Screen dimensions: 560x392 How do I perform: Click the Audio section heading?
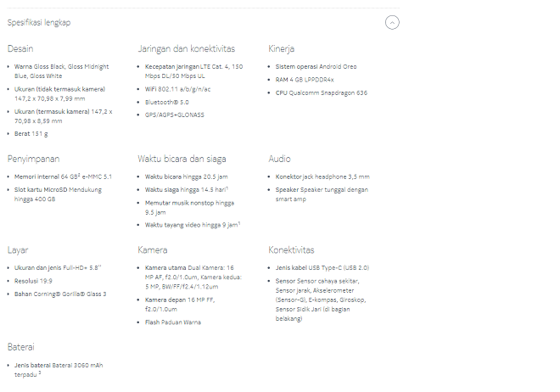click(x=280, y=159)
